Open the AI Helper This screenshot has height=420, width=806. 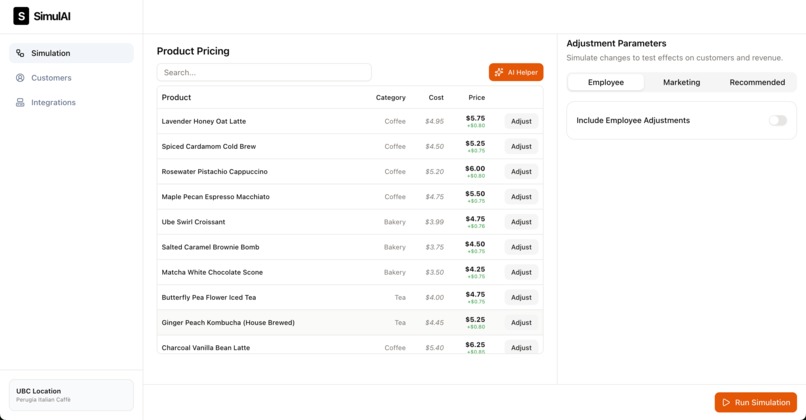(516, 72)
